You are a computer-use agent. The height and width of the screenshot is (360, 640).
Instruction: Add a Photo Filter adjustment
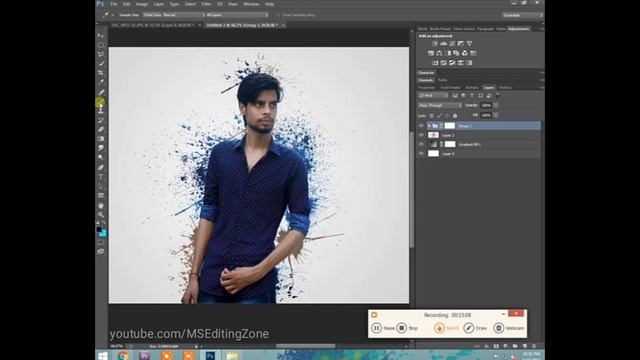click(x=456, y=53)
